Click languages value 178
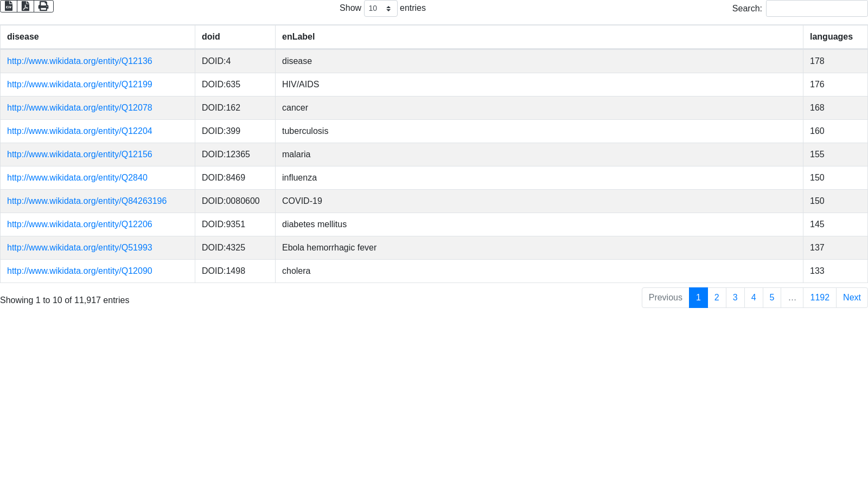This screenshot has height=488, width=868. 835,61
